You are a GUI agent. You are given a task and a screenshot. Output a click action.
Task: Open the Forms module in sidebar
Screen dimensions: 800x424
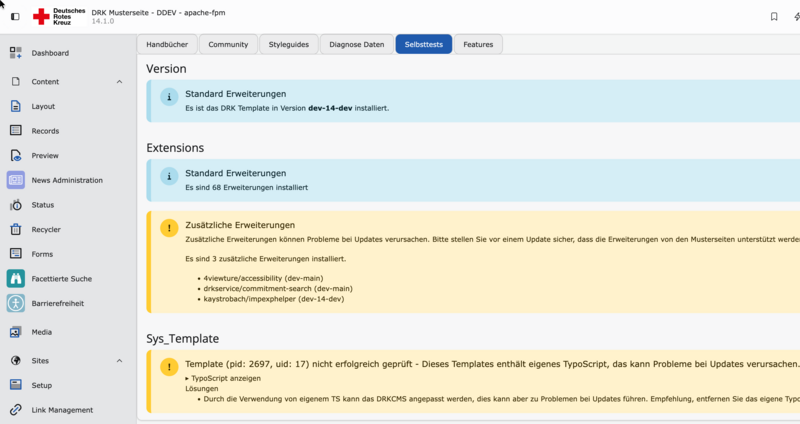(42, 254)
